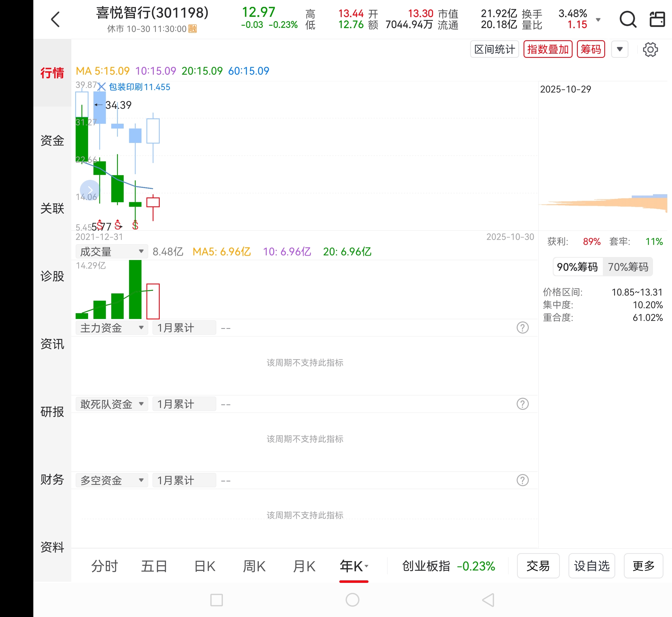Tap the round chart scroll arrow

point(90,190)
